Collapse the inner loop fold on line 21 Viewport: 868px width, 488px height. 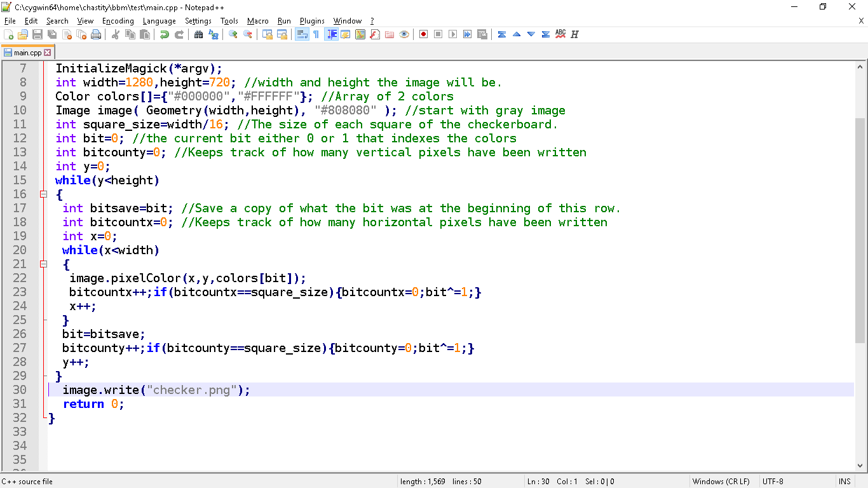tap(43, 264)
